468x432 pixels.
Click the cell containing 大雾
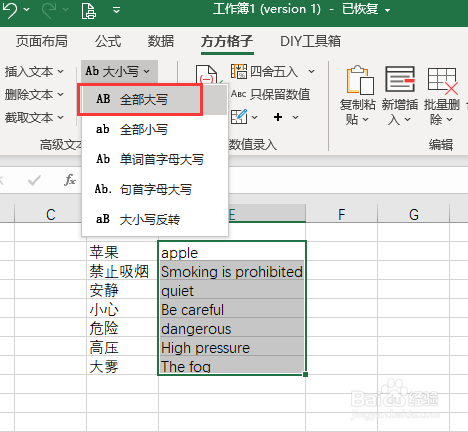pos(122,365)
